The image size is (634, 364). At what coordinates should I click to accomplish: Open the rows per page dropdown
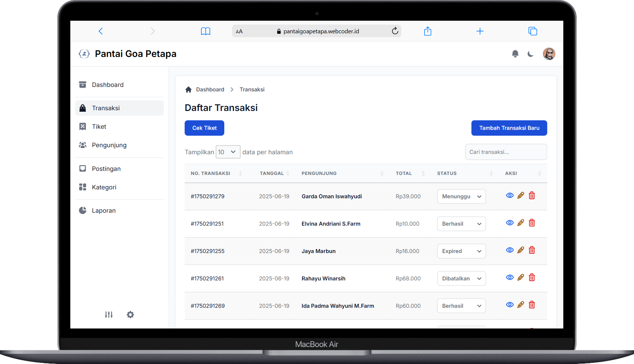coord(228,152)
